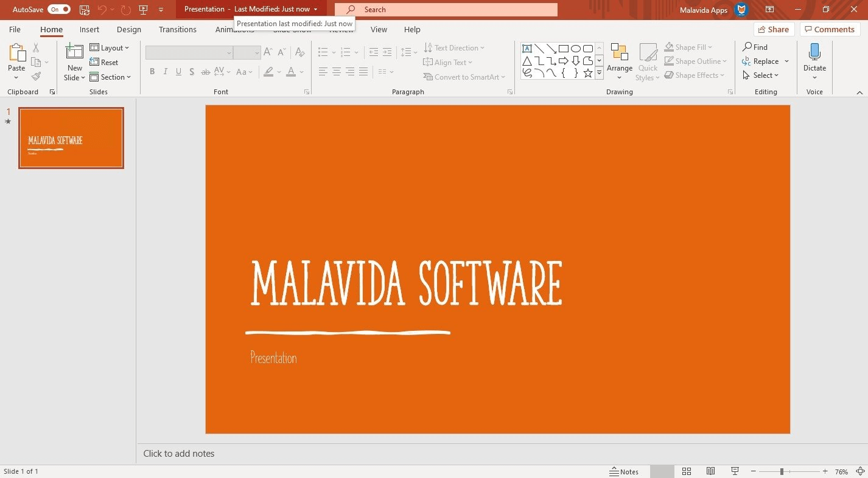Toggle the Notes pane button

(x=624, y=471)
